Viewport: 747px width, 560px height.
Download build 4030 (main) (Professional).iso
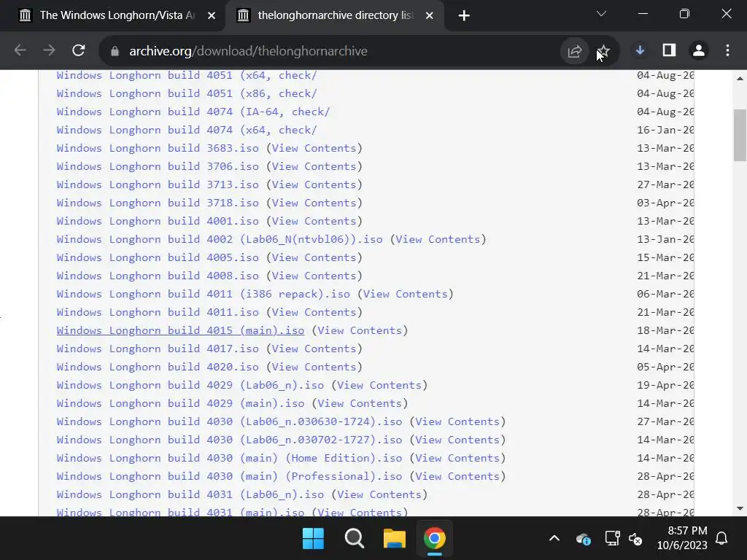point(229,476)
